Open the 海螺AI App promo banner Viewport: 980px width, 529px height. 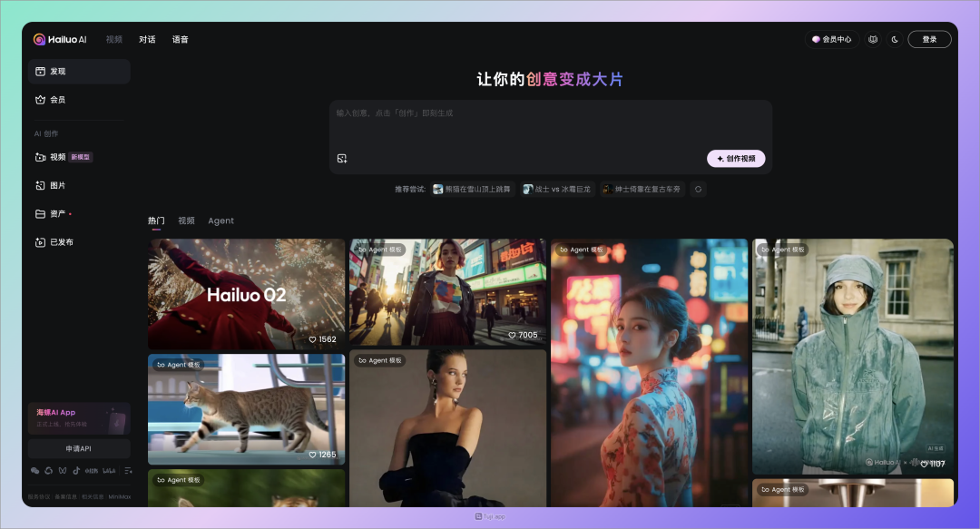(x=79, y=418)
